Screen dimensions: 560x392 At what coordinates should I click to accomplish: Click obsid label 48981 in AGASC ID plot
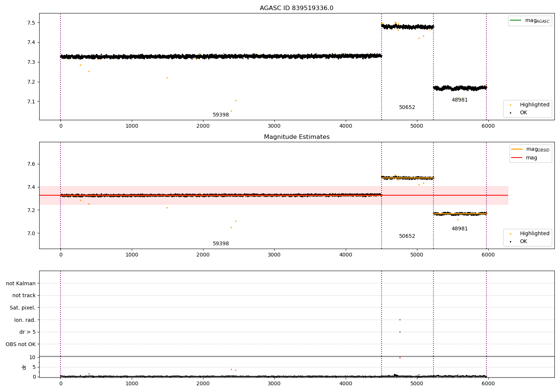coord(460,100)
